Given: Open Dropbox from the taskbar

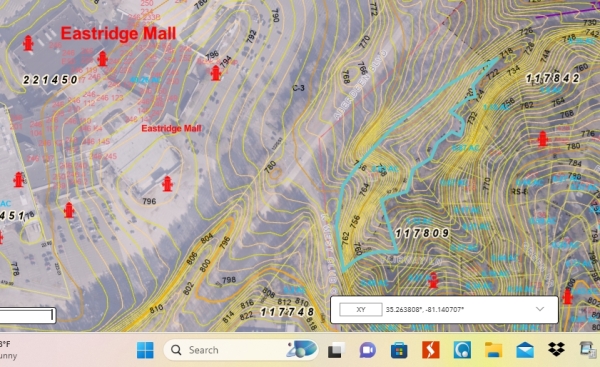Looking at the screenshot, I should (x=556, y=349).
